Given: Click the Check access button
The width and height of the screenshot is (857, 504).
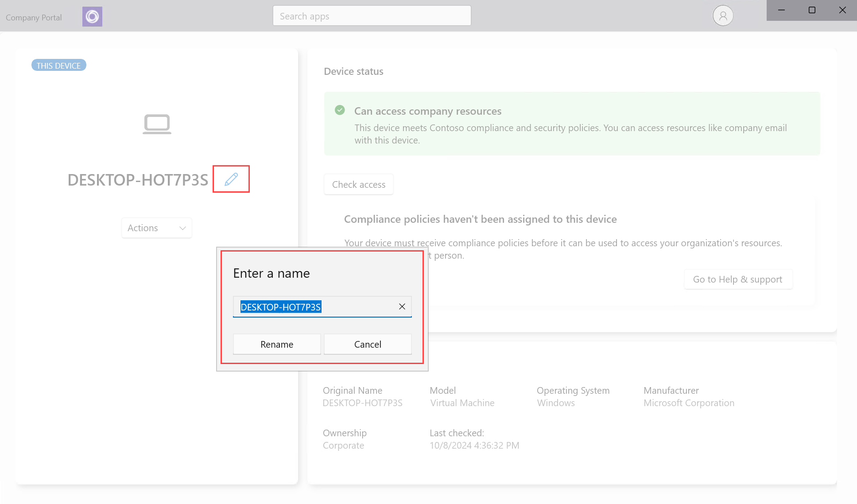Looking at the screenshot, I should pos(359,184).
